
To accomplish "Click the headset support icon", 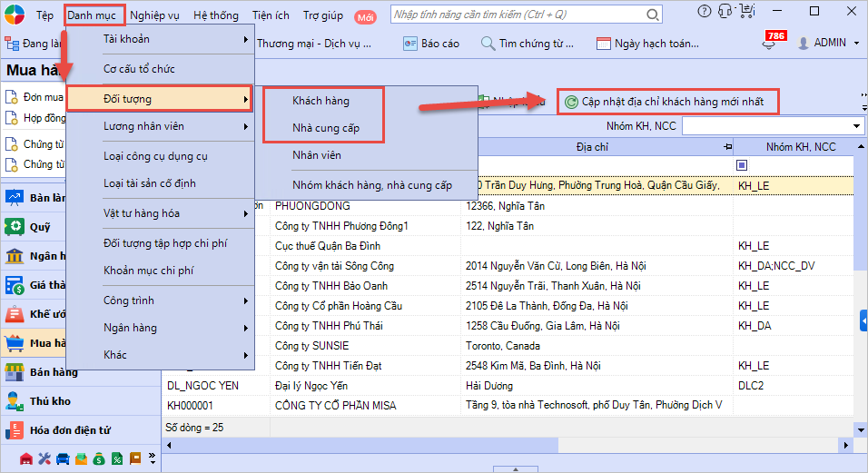I will click(725, 12).
